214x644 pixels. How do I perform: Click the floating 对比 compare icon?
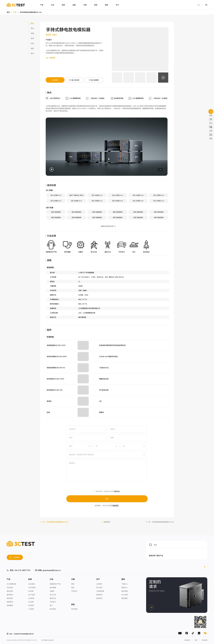click(211, 119)
